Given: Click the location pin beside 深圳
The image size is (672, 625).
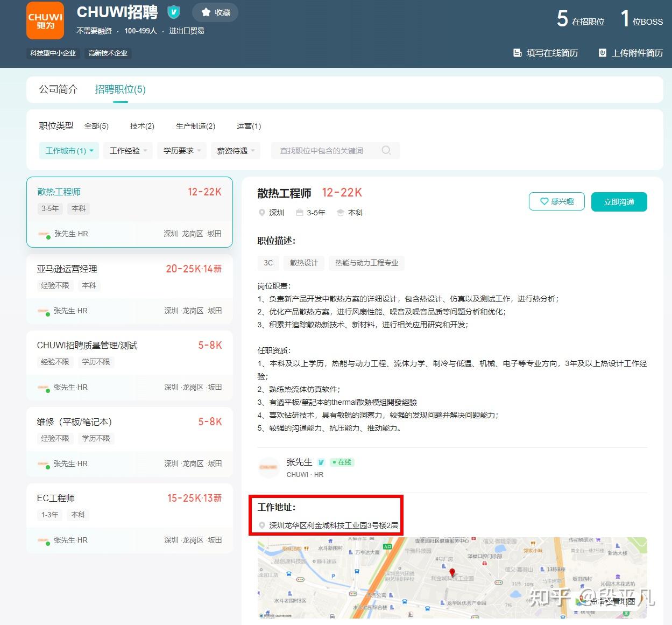Looking at the screenshot, I should 262,213.
